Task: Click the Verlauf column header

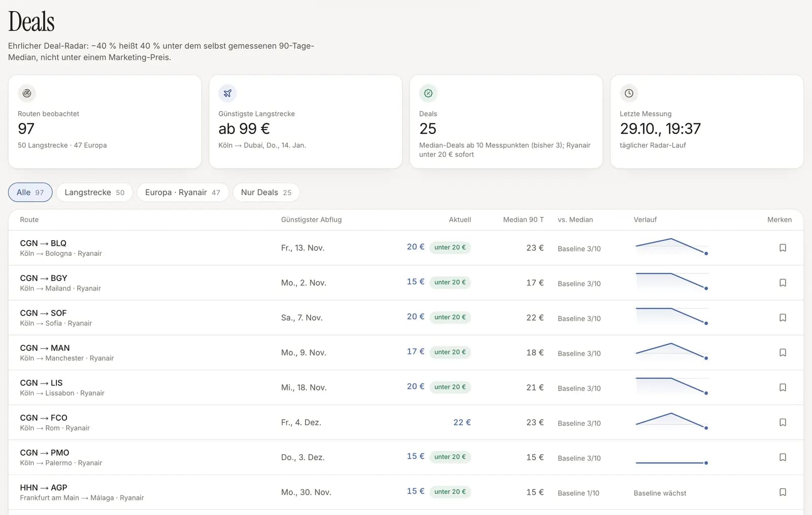Action: [645, 220]
